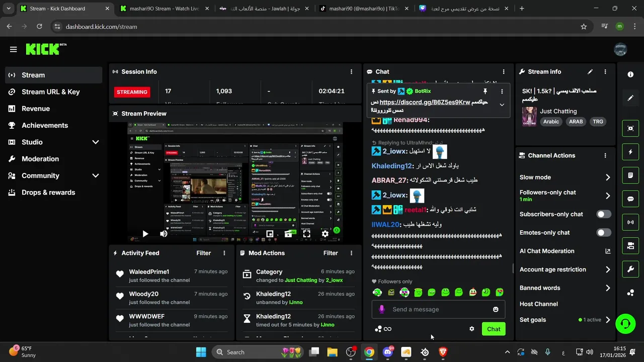This screenshot has width=644, height=362.
Task: Click the Send a message field
Action: click(x=438, y=309)
